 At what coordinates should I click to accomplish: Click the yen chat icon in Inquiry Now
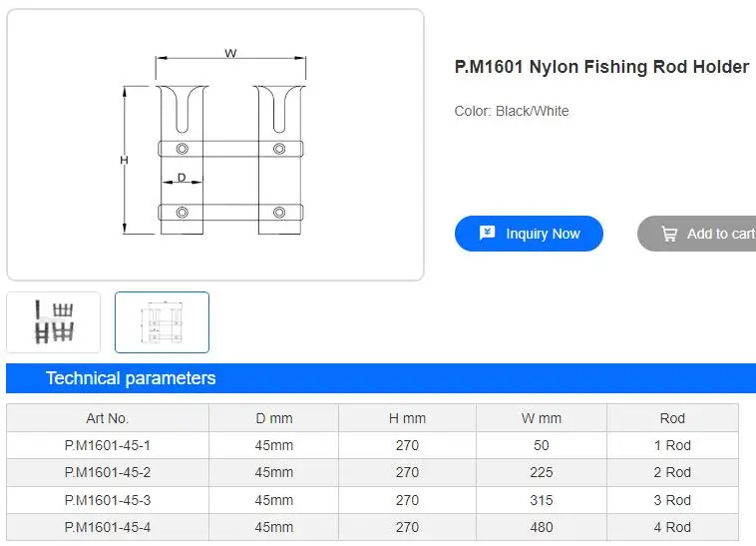pos(487,234)
